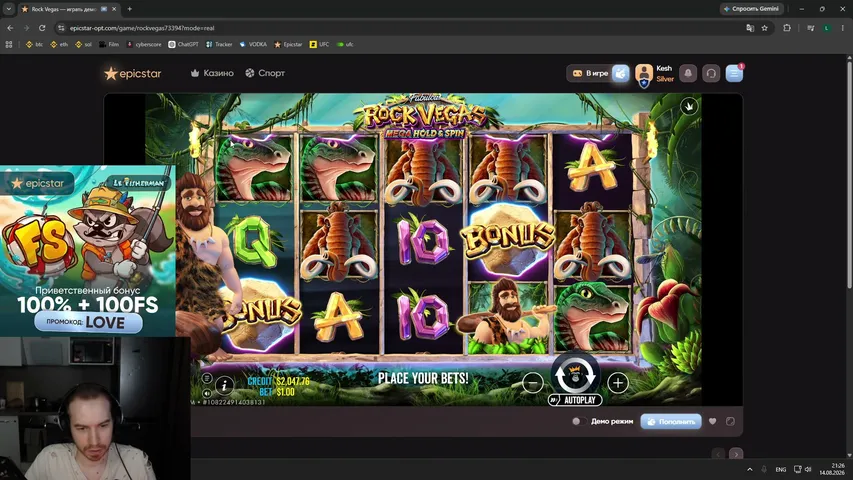Bookmark this page with the star

tap(764, 28)
